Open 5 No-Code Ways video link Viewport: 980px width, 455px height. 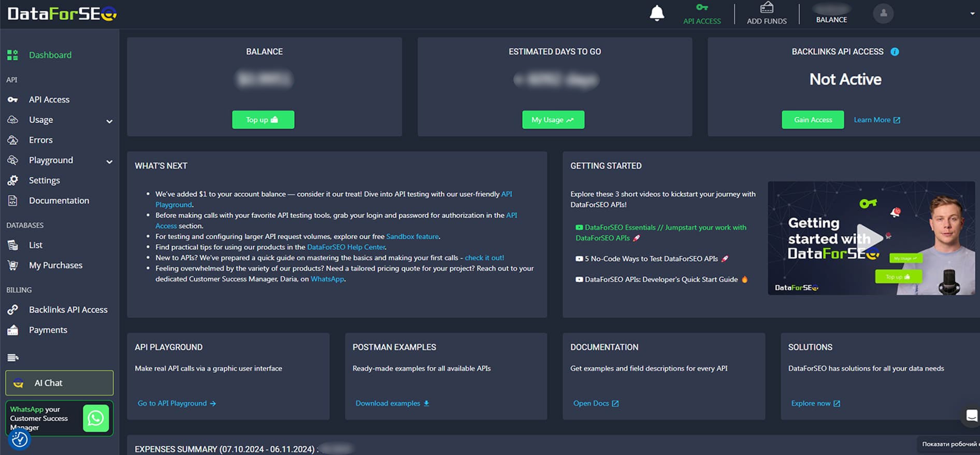pos(652,259)
